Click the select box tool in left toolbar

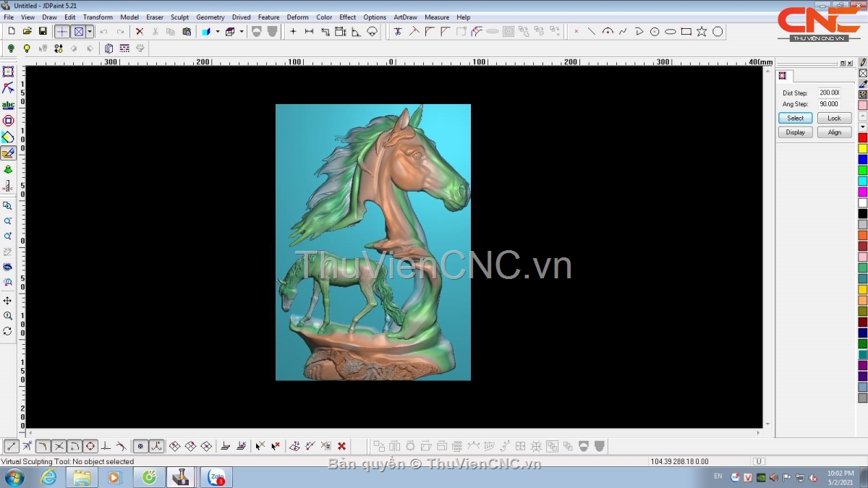(8, 72)
